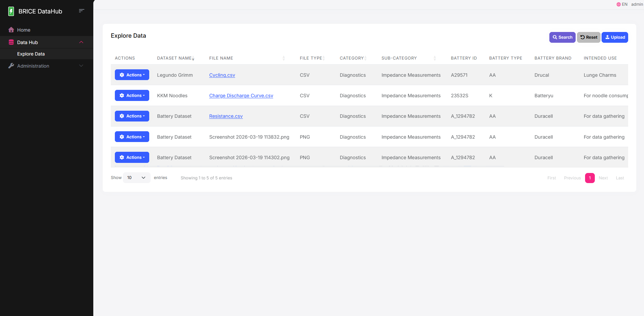Click the globe language icon next to EN

click(619, 4)
